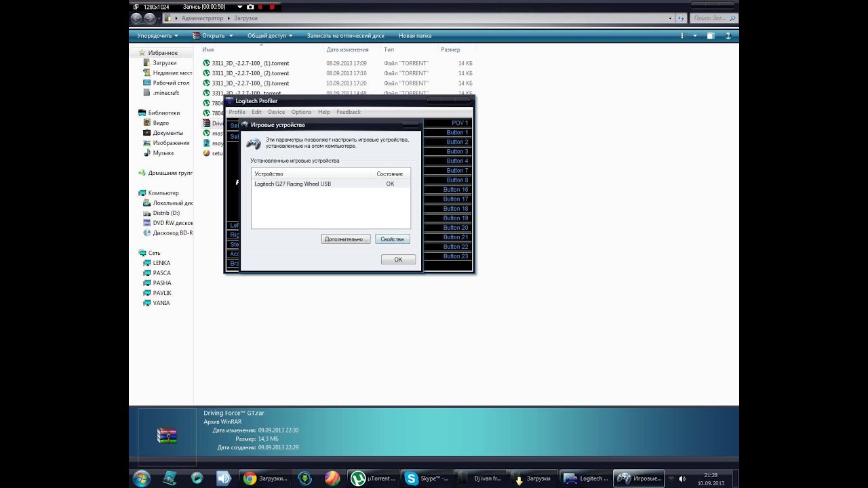Click Записать на оптический диск in Explorer

(345, 35)
